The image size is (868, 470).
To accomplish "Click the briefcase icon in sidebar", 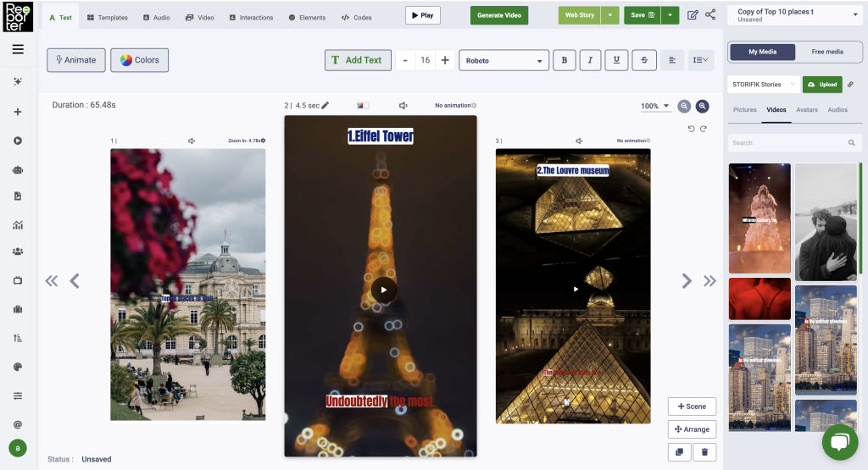I will click(18, 309).
